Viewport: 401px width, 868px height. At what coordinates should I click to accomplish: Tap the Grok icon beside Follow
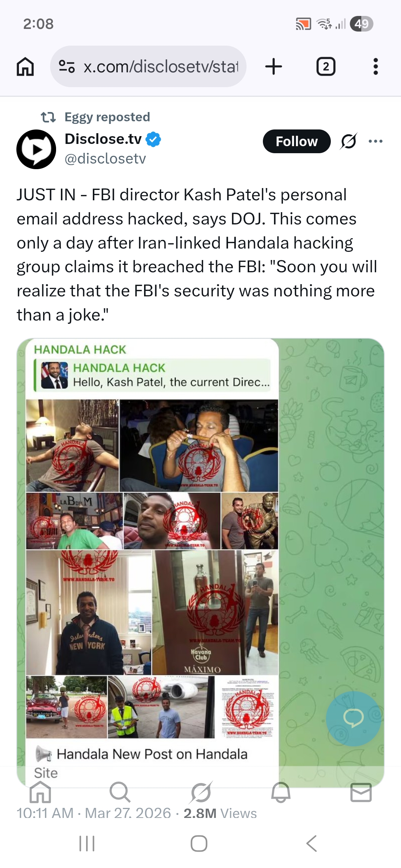click(x=349, y=141)
